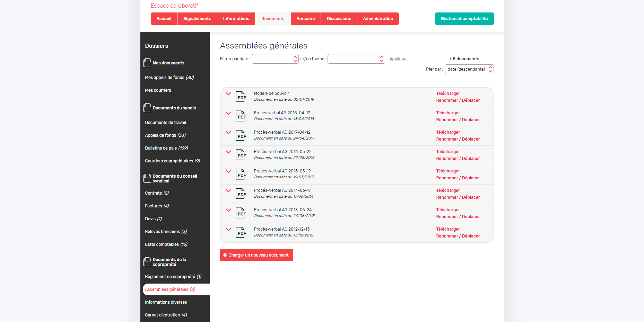Open Informations diverses folder
644x322 pixels.
click(x=166, y=302)
